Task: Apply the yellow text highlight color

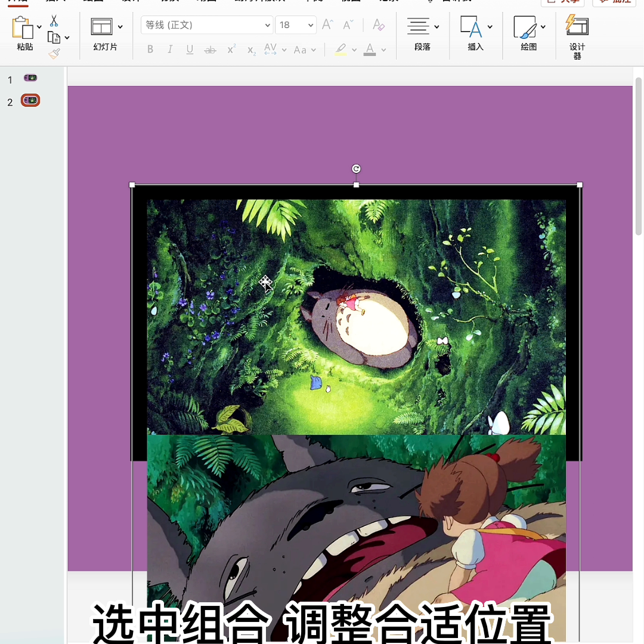Action: [340, 49]
